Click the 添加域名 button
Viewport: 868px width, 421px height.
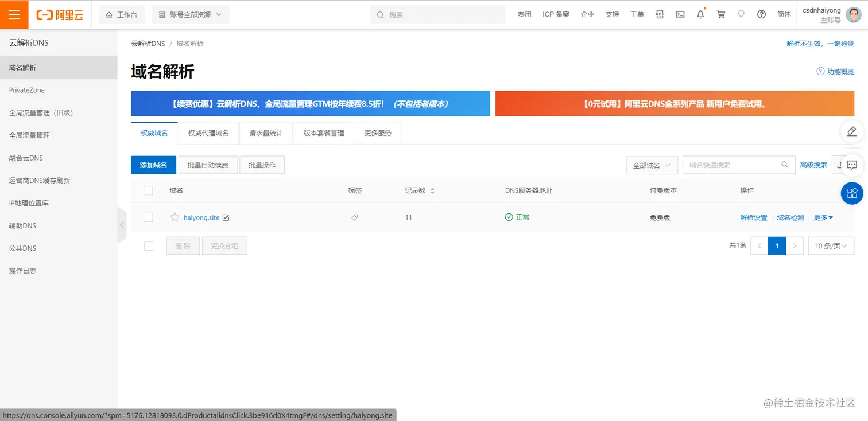(153, 165)
